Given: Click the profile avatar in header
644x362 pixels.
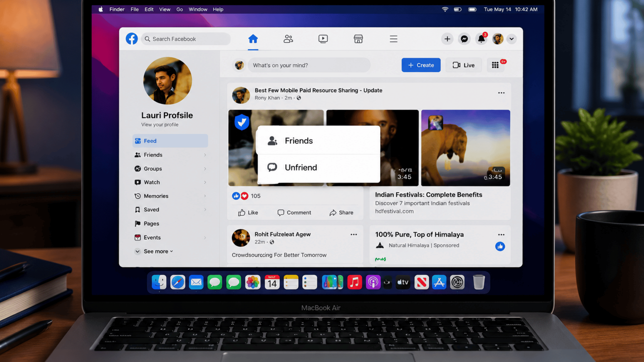Looking at the screenshot, I should tap(498, 39).
